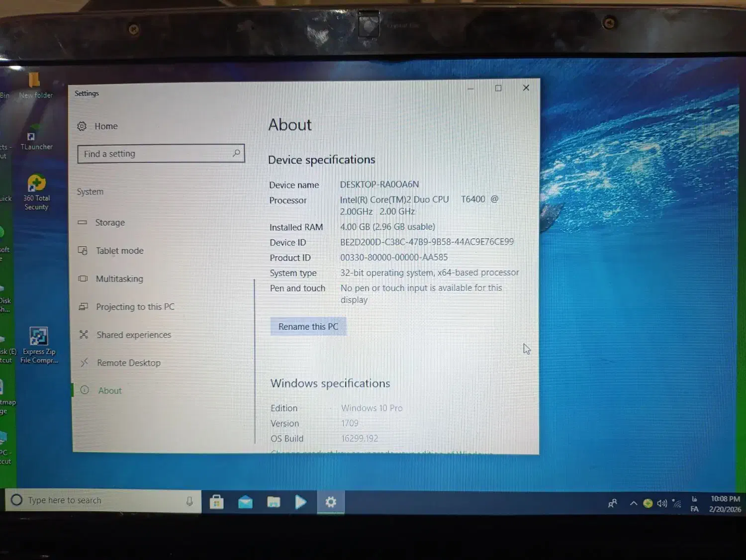
Task: Click the "Installed RAM" label
Action: click(x=296, y=227)
